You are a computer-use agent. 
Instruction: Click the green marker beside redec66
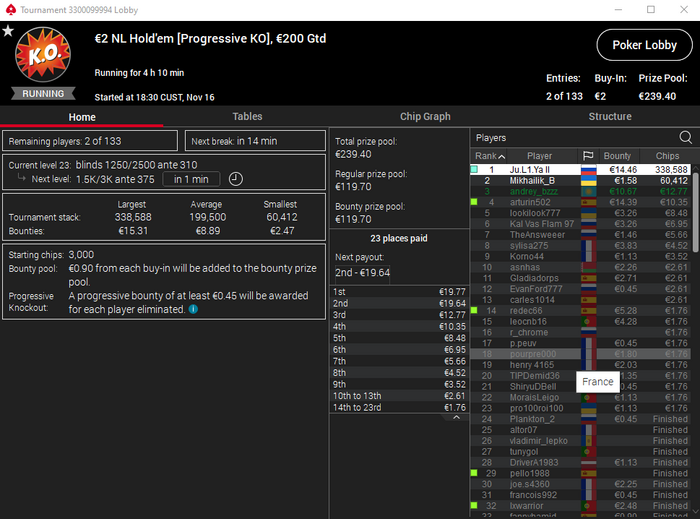pos(474,311)
